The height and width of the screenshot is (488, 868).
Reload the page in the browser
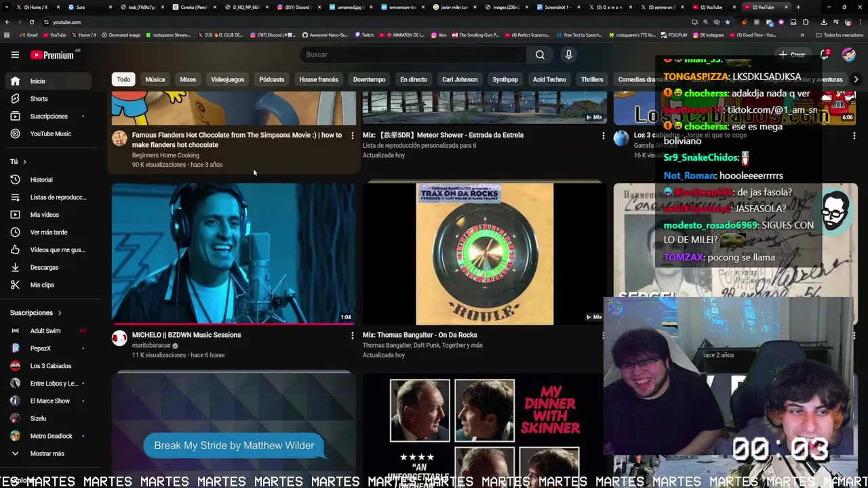coord(31,22)
